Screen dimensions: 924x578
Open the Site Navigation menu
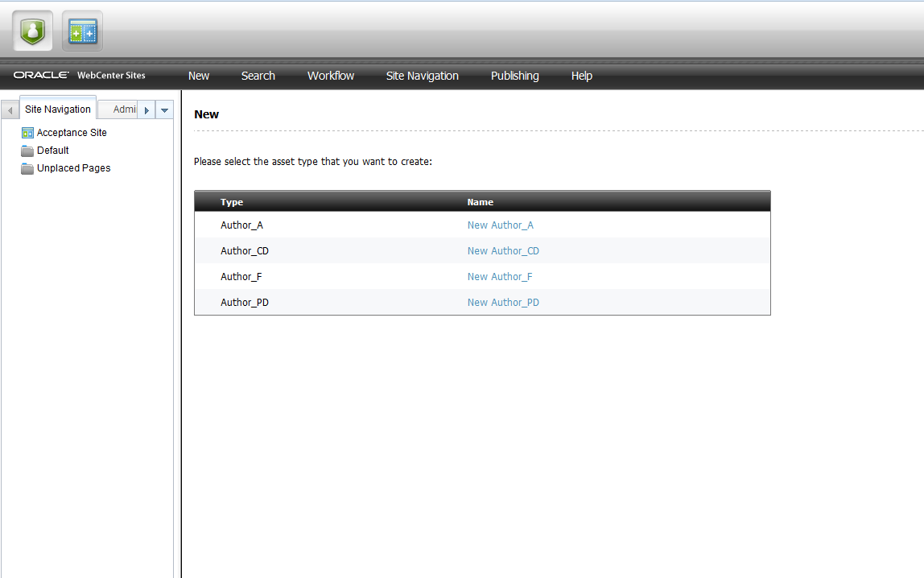[422, 76]
